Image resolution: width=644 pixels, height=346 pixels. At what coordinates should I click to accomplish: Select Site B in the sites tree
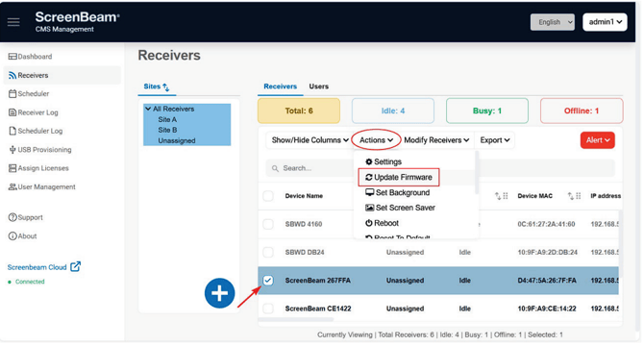(167, 130)
